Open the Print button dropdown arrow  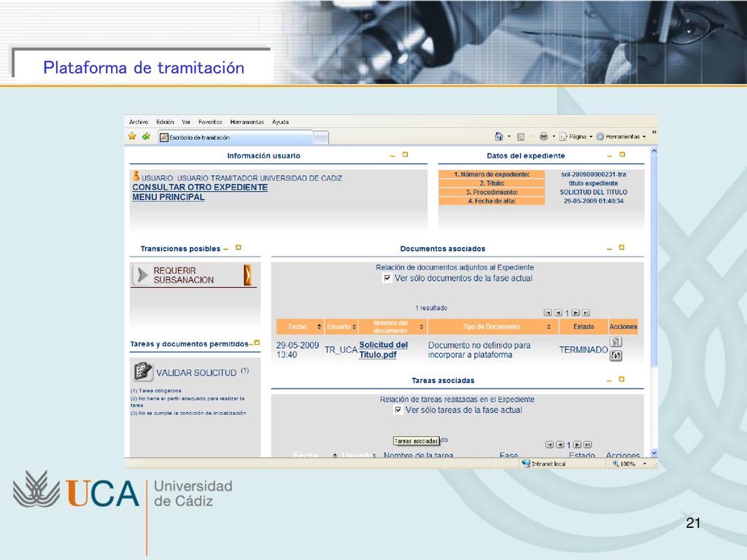tap(554, 136)
